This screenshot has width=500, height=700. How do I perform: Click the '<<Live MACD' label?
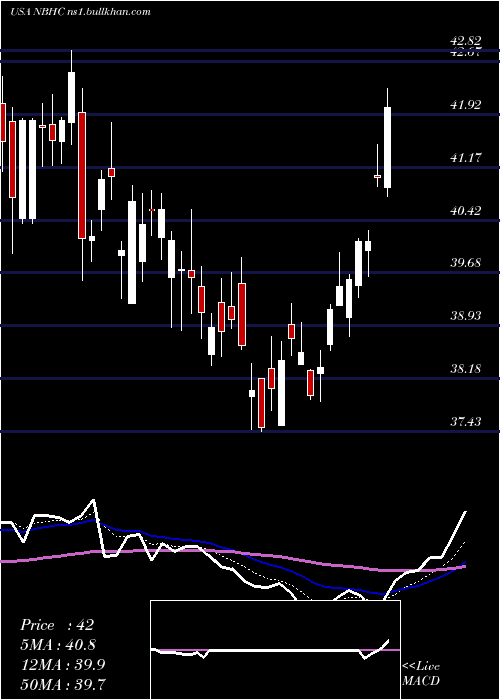(x=421, y=673)
